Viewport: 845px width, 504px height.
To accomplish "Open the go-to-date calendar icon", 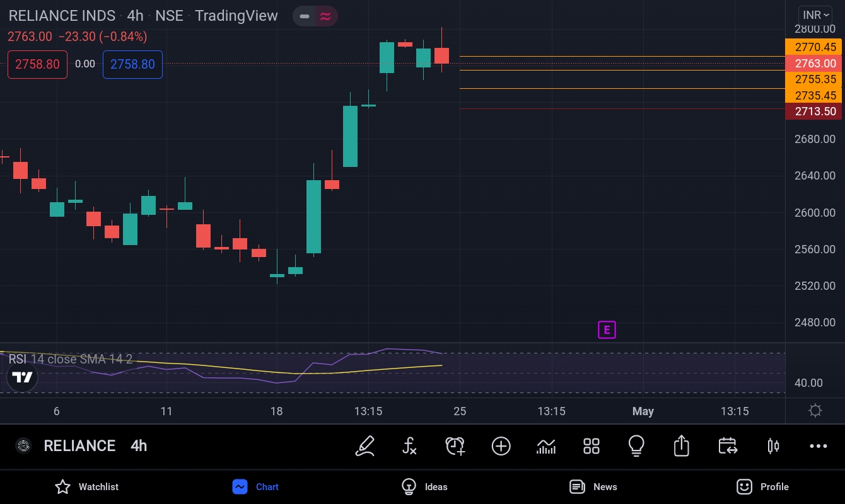I will tap(728, 446).
